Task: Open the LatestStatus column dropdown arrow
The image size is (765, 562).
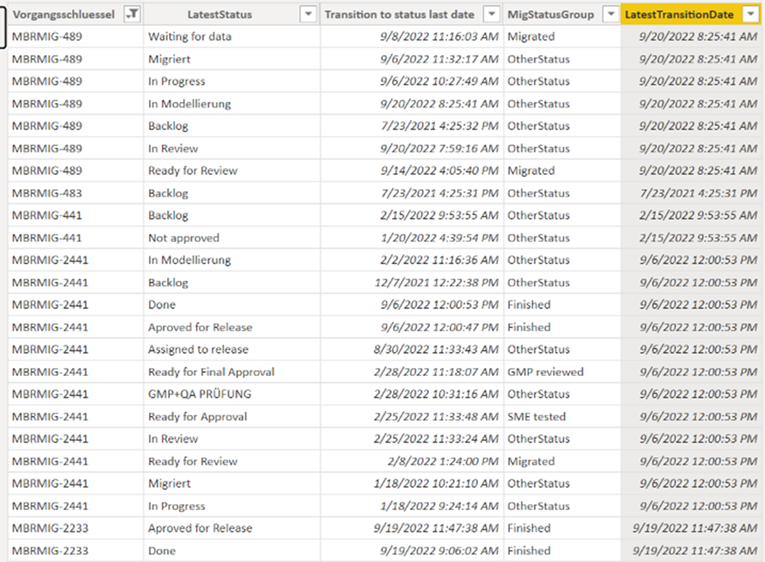Action: [x=308, y=15]
